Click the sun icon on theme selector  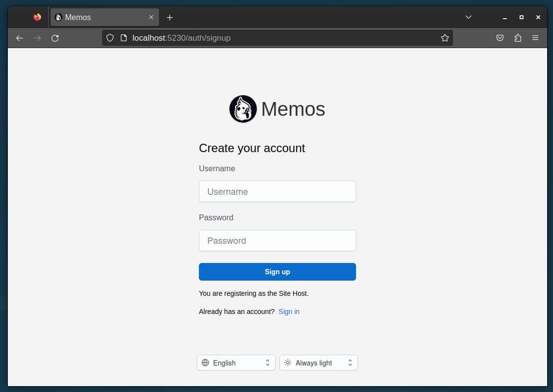click(x=288, y=363)
